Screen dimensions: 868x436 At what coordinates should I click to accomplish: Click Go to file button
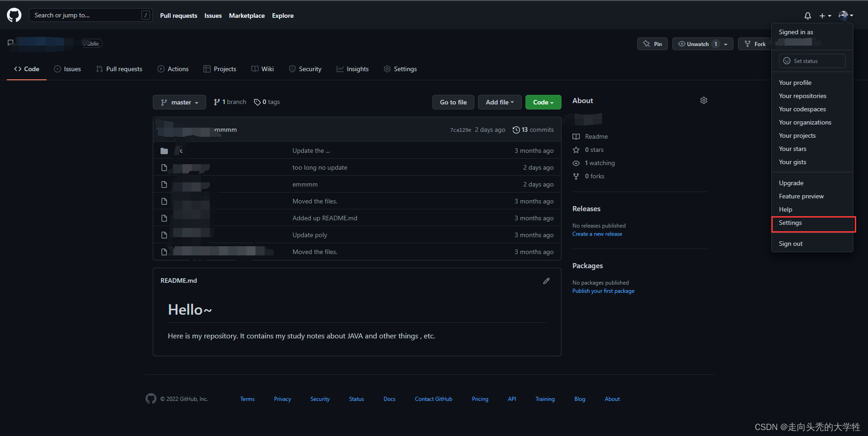453,102
